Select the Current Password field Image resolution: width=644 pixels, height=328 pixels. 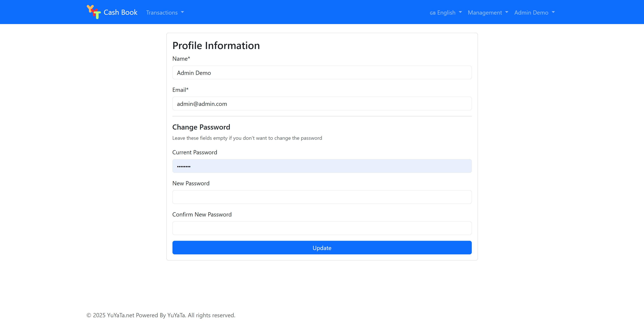tap(322, 166)
